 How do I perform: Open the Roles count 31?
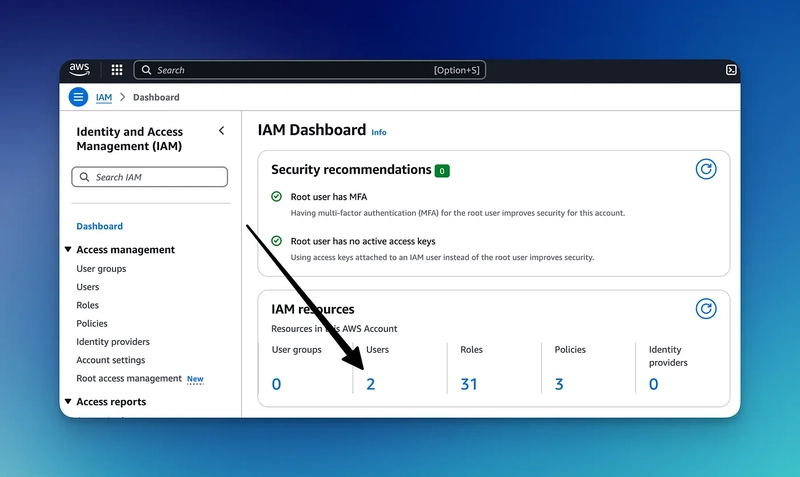(469, 384)
